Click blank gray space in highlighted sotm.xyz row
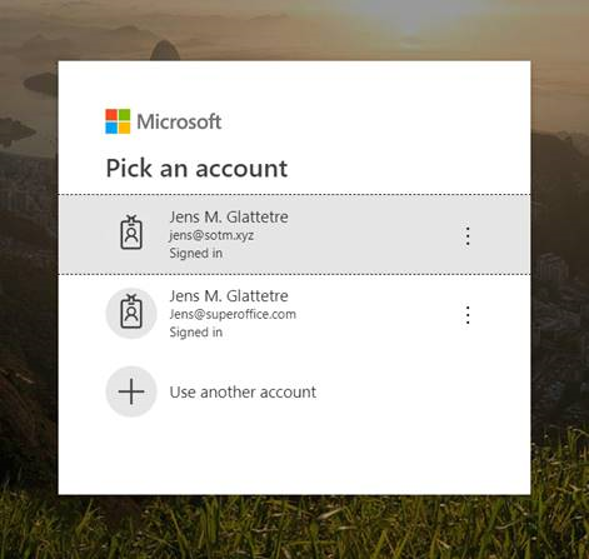 (x=376, y=235)
